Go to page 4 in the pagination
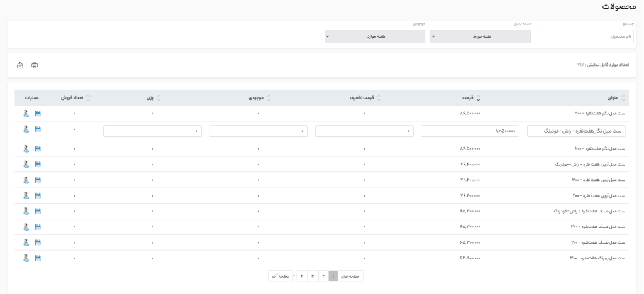 (x=302, y=276)
